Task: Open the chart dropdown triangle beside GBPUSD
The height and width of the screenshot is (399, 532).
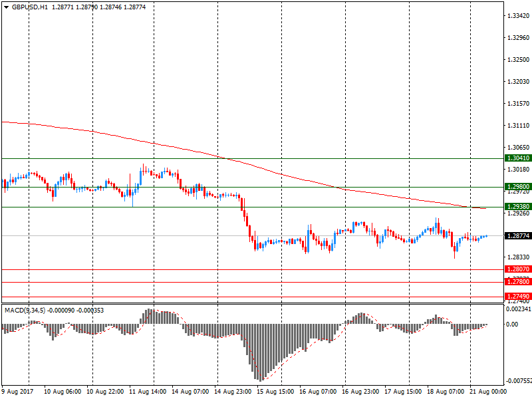Action: tap(7, 7)
